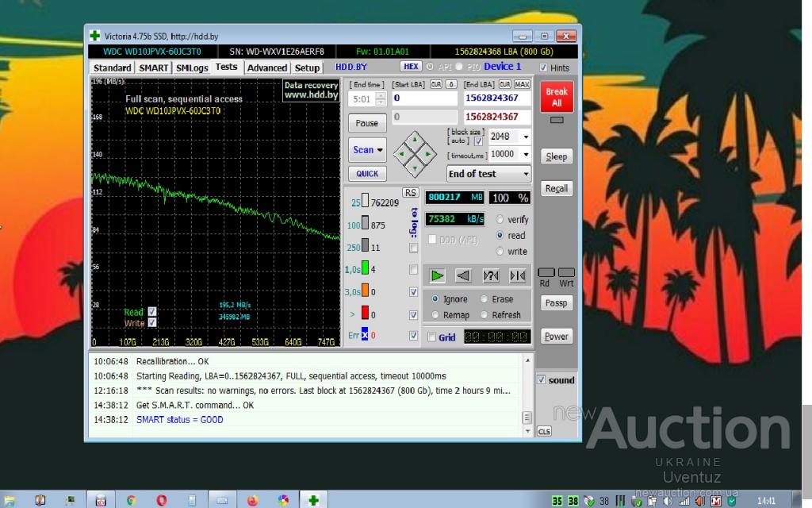This screenshot has width=812, height=508.
Task: Click the CUR button next to Start LBA
Action: point(435,84)
